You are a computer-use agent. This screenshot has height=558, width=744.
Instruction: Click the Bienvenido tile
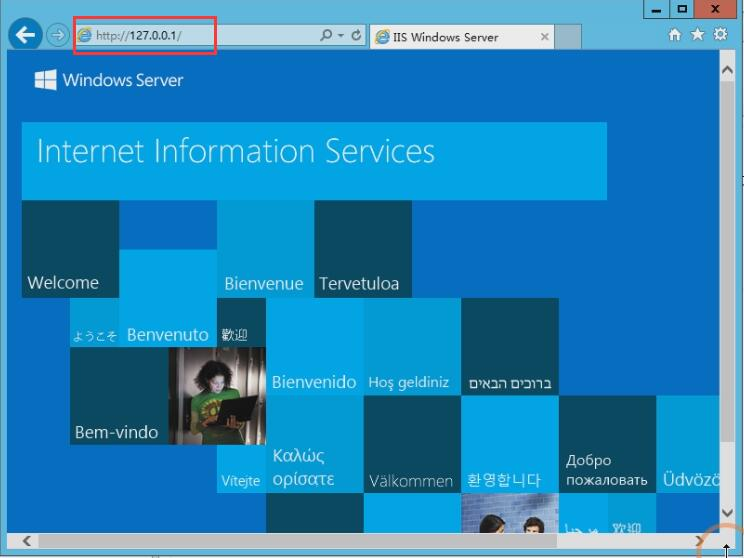click(315, 347)
